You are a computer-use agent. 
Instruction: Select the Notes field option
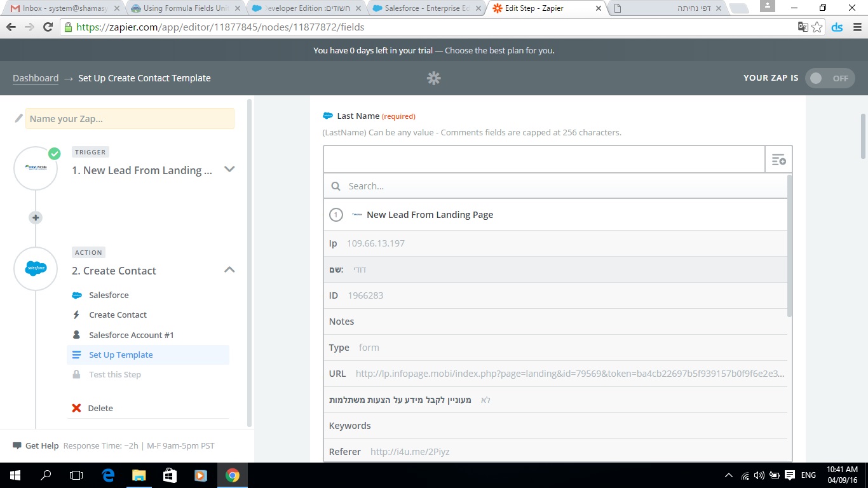(555, 322)
